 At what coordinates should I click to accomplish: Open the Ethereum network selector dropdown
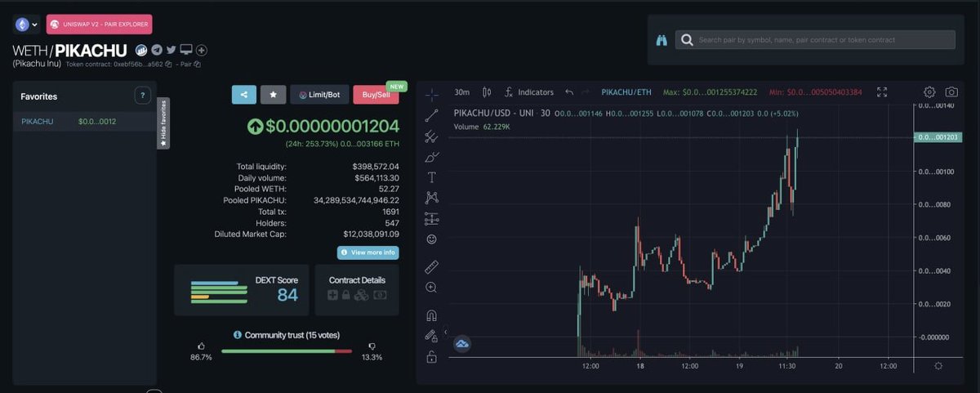26,25
